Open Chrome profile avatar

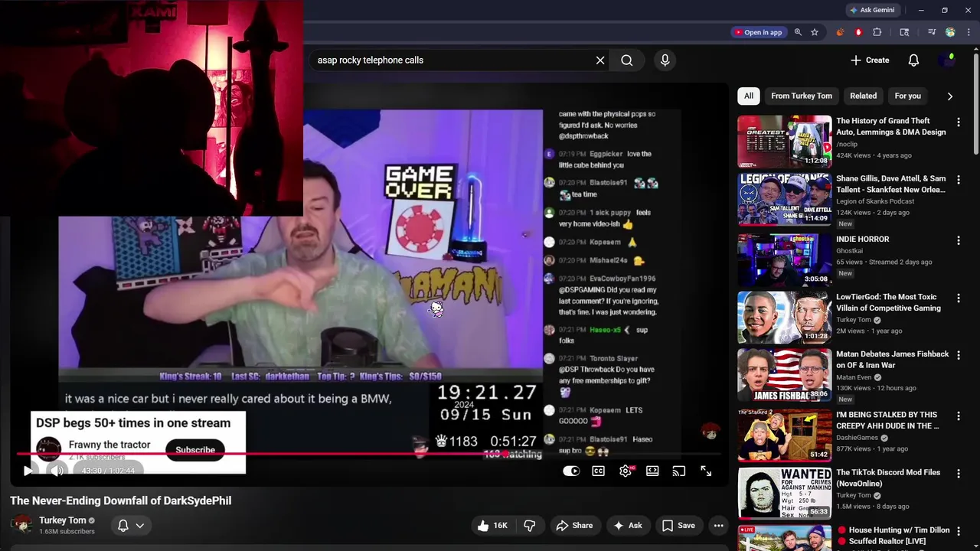click(x=950, y=32)
